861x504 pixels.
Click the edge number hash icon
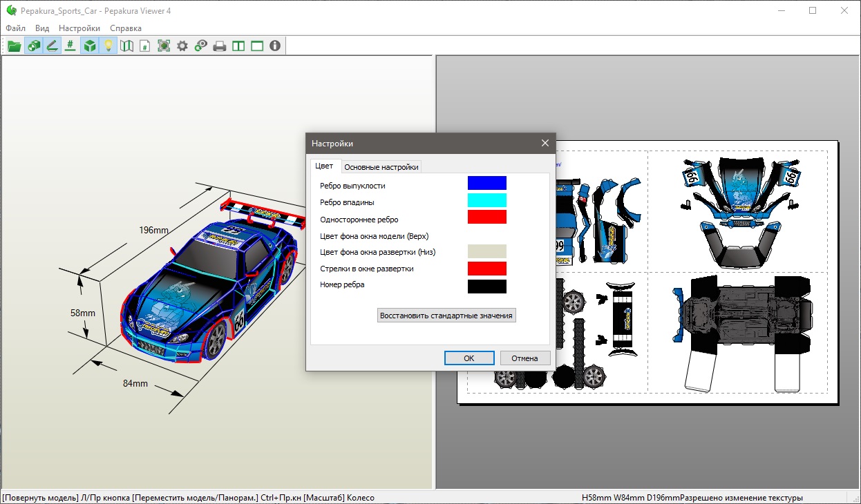pos(70,46)
